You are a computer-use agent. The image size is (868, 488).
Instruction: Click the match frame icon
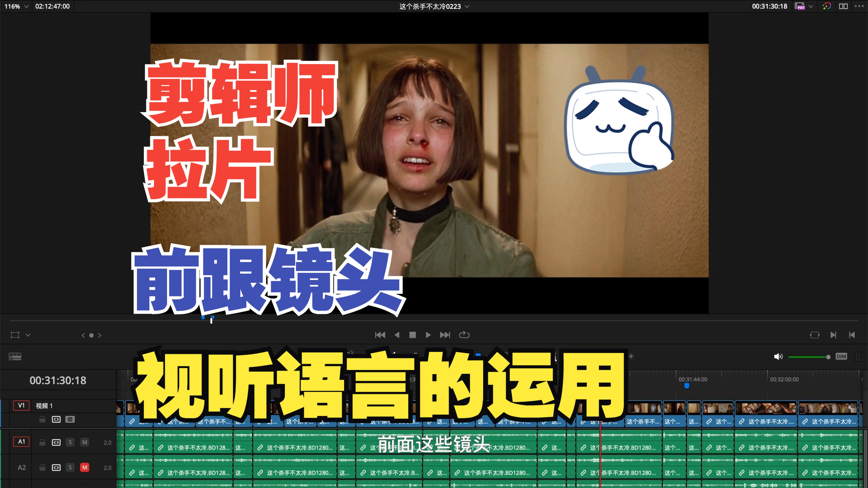pos(815,335)
